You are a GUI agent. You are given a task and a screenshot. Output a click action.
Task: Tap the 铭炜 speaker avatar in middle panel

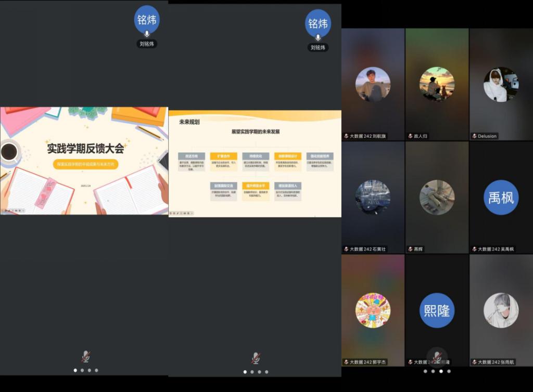(x=318, y=23)
